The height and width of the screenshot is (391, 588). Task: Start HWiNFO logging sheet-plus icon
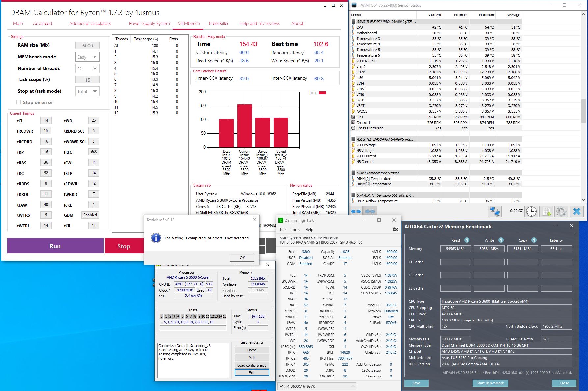547,211
